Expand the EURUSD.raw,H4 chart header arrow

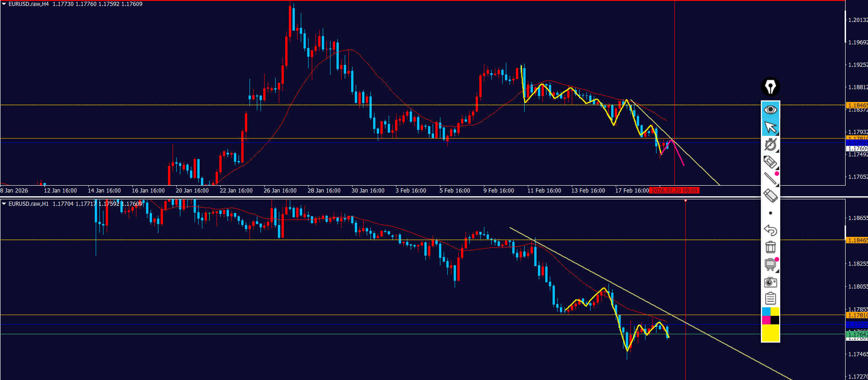(4, 4)
